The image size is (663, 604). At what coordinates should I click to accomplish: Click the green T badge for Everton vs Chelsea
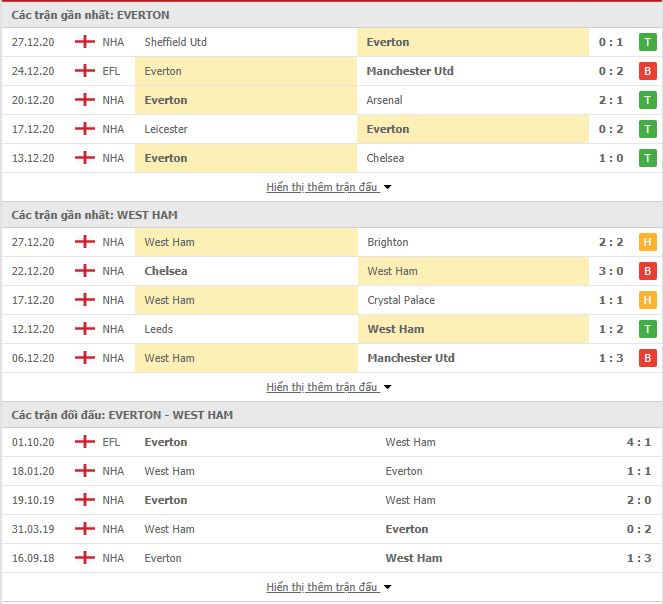647,158
